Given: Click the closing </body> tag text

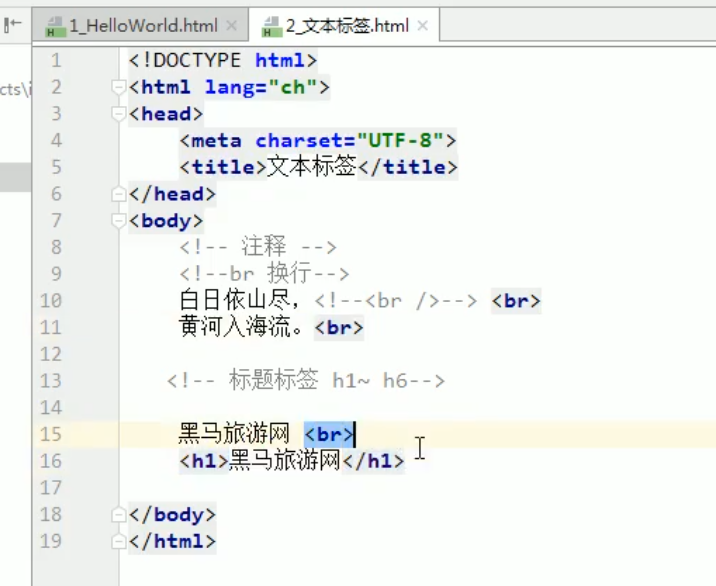Looking at the screenshot, I should tap(172, 515).
